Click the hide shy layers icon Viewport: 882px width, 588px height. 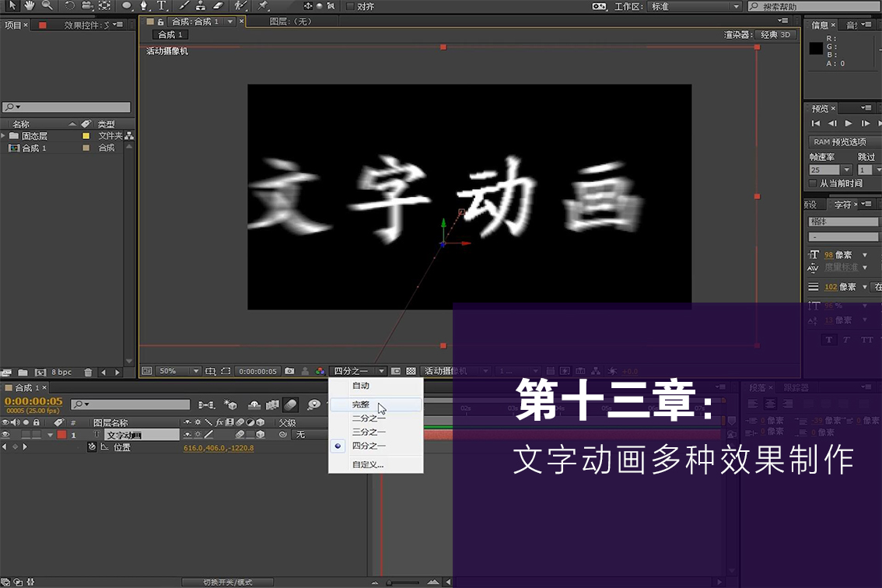(254, 404)
